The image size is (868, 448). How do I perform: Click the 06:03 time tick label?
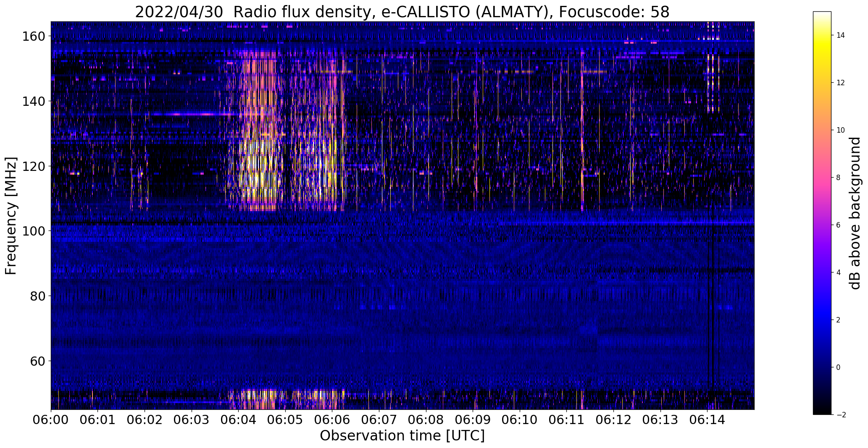coord(192,419)
